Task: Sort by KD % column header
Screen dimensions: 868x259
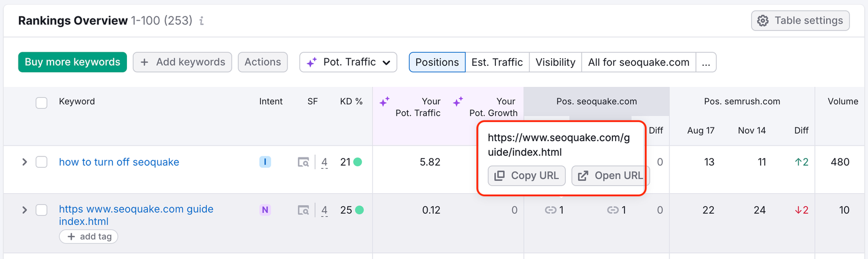Action: 351,102
